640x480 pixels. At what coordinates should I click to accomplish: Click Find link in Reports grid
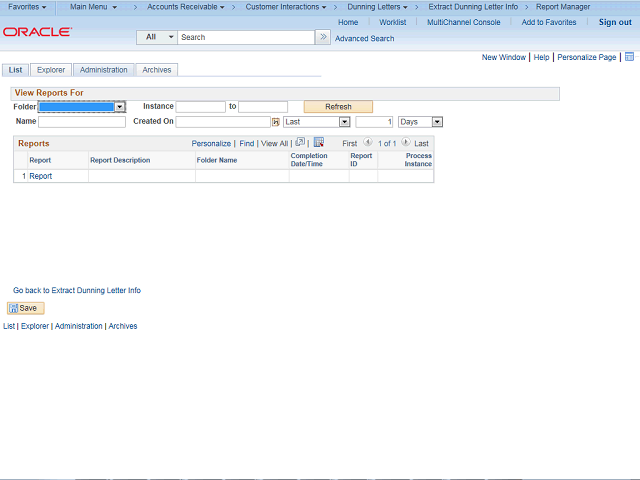pyautogui.click(x=247, y=144)
